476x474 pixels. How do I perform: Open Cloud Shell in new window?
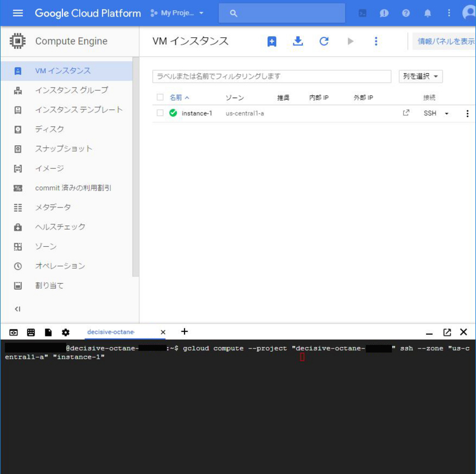(447, 332)
